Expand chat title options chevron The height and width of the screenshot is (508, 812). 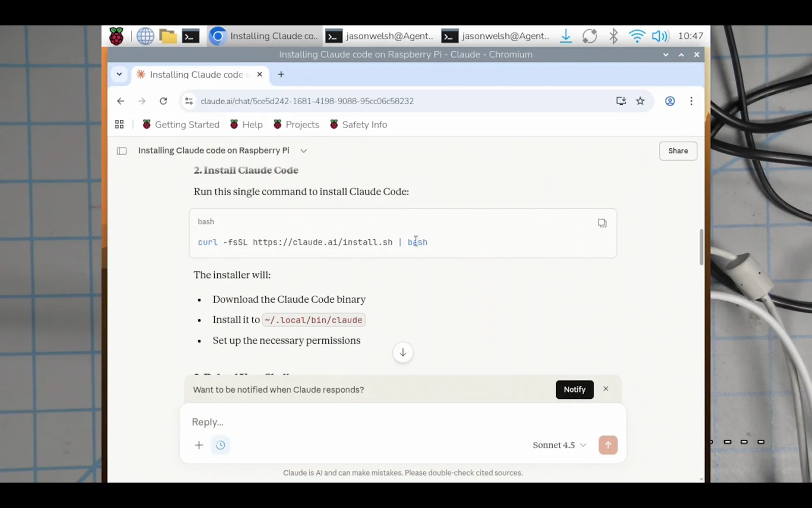303,151
